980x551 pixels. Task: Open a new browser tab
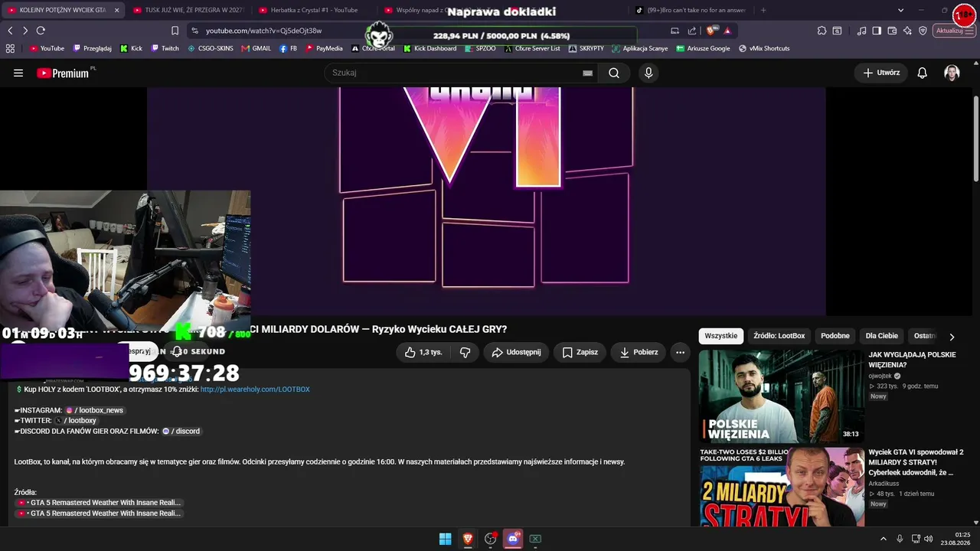pos(763,10)
